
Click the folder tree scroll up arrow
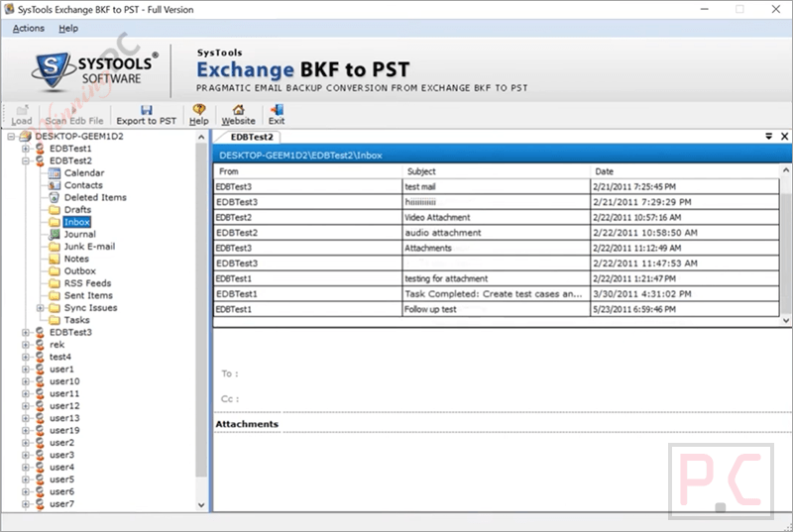pos(201,138)
